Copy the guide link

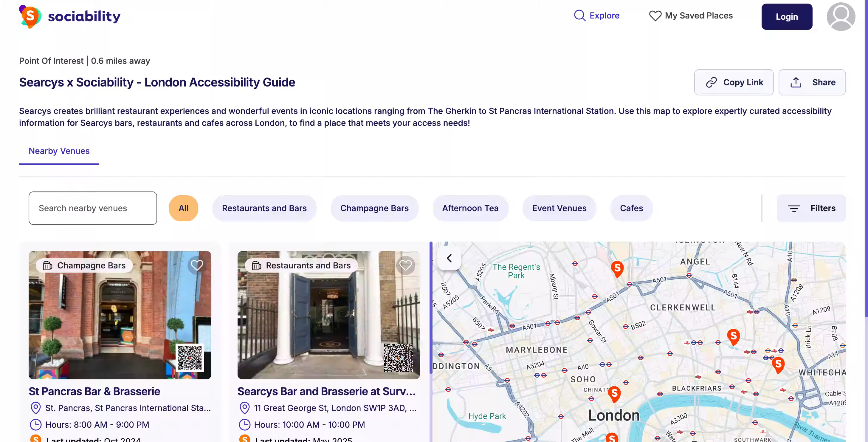[734, 82]
